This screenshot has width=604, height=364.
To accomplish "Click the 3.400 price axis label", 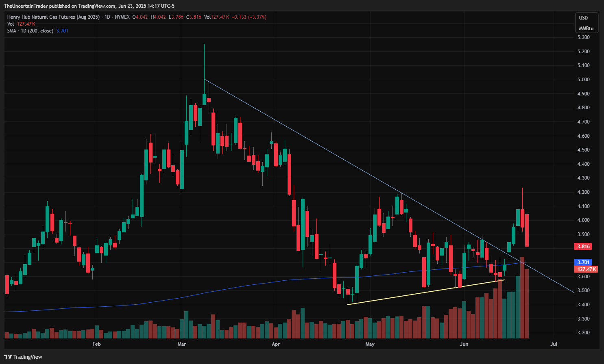I will 584,305.
